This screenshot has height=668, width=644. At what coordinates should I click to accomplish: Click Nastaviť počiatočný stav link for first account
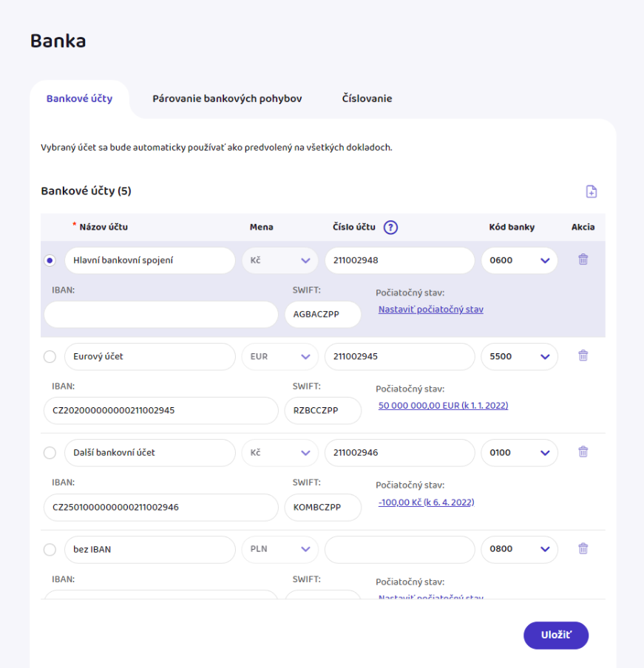click(x=430, y=310)
